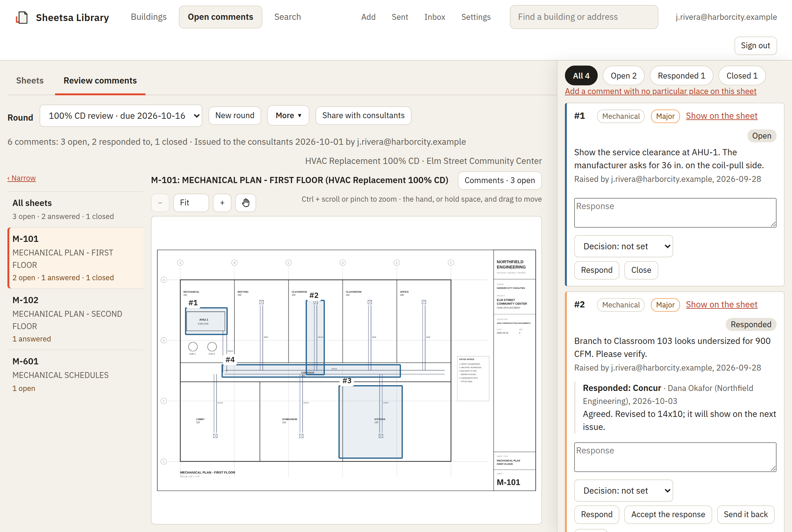Open Decision dropdown for comment #1
792x532 pixels.
tap(623, 246)
